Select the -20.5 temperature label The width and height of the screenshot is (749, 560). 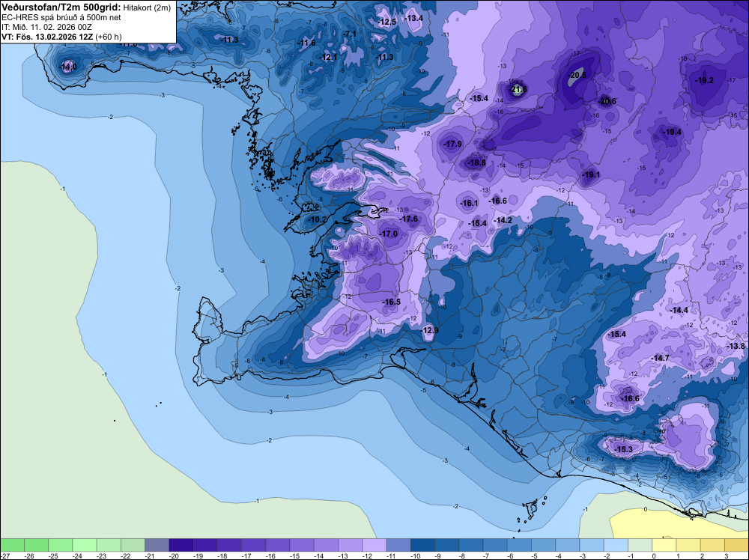(x=577, y=76)
